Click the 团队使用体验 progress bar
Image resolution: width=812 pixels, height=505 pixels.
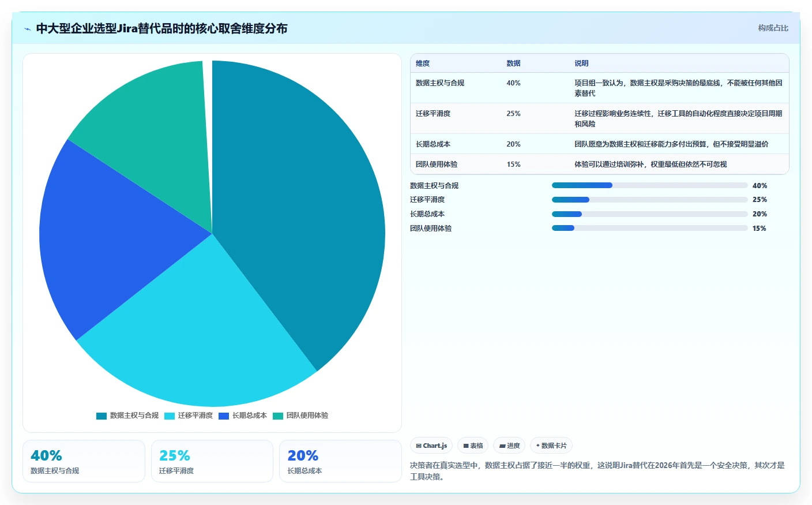click(649, 228)
